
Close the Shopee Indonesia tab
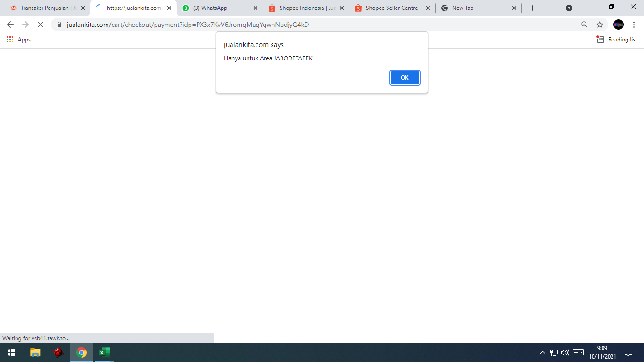pos(342,8)
